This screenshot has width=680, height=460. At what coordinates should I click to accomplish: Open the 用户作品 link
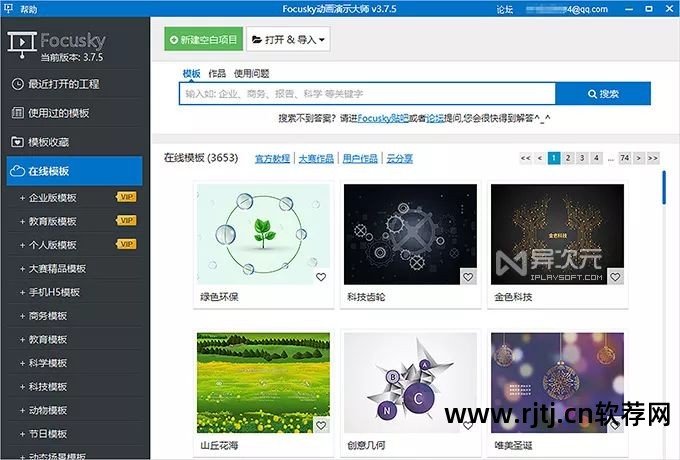tap(360, 159)
